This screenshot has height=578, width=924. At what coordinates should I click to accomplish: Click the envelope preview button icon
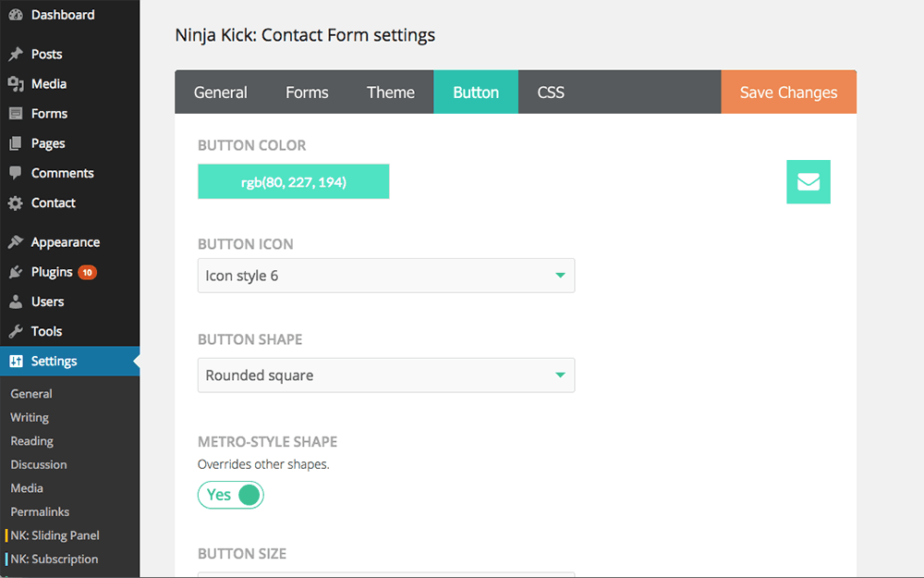tap(808, 181)
